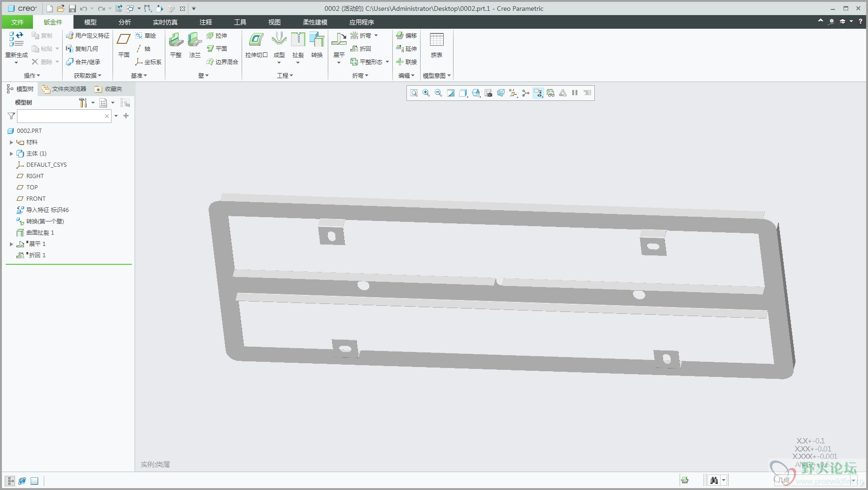Screen dimensions: 868x490
Task: Open the 族表 family table
Action: pos(437,46)
